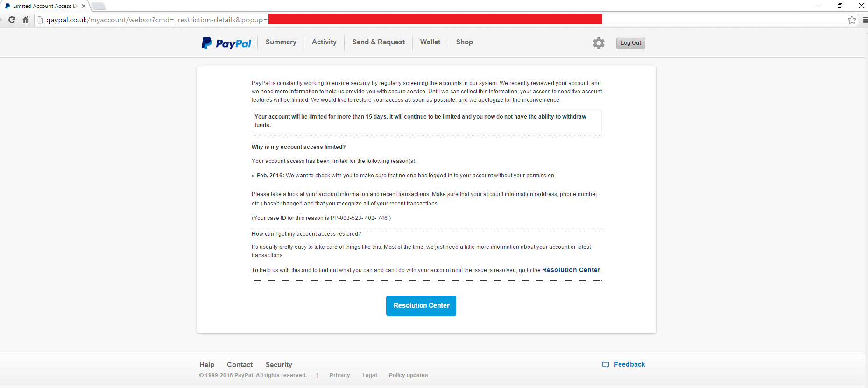This screenshot has width=868, height=388.
Task: Open the Chrome menu hamburger icon
Action: pyautogui.click(x=864, y=20)
